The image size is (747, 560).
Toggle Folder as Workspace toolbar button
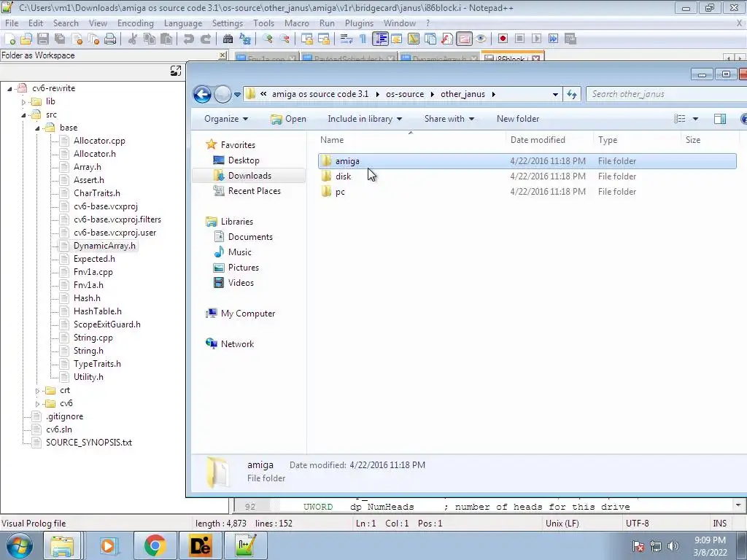[x=464, y=39]
